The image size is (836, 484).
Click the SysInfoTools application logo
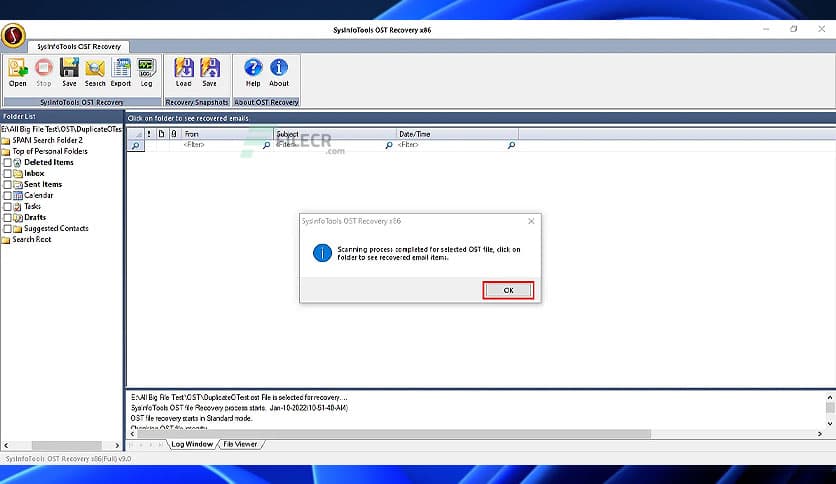(x=13, y=36)
